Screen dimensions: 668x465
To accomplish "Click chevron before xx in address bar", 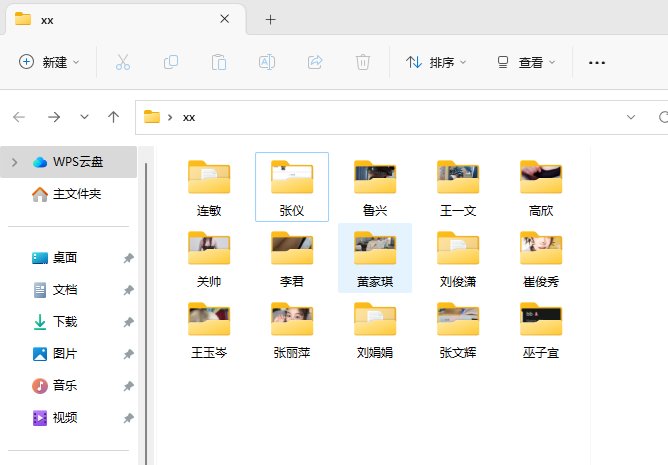I will click(170, 117).
